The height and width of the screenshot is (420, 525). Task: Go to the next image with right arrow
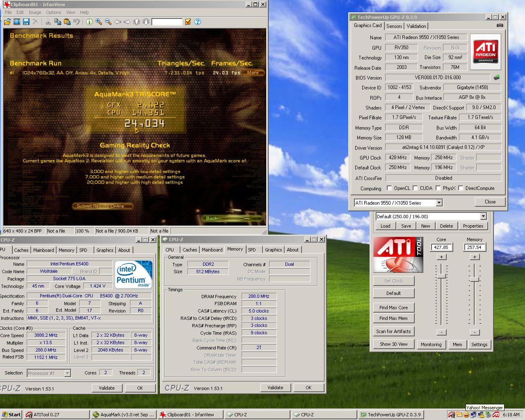[x=127, y=22]
